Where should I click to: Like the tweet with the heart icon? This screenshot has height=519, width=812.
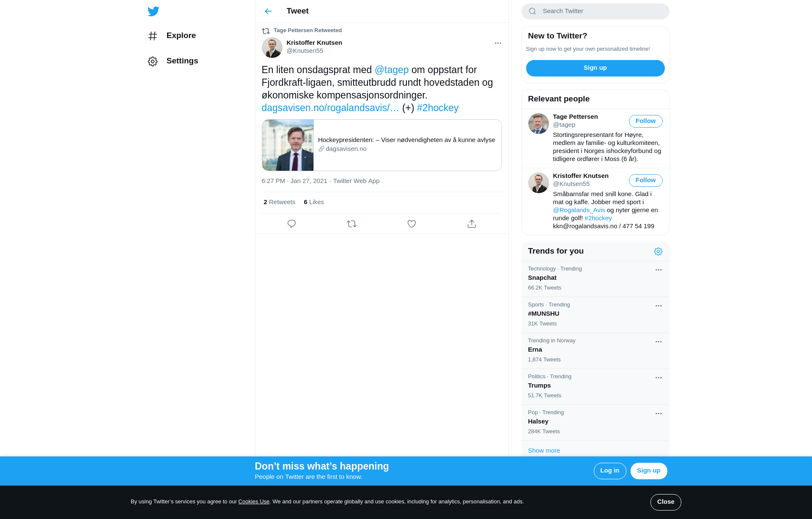pyautogui.click(x=411, y=224)
